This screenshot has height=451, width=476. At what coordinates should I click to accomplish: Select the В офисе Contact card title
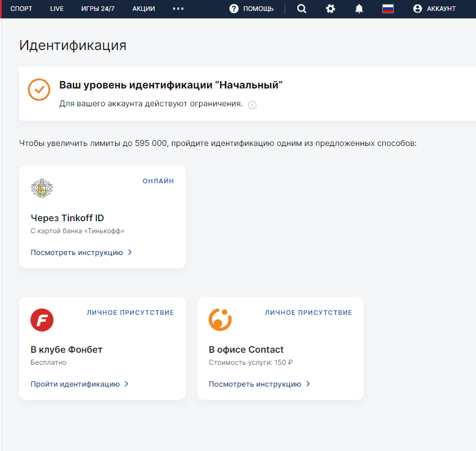[246, 350]
